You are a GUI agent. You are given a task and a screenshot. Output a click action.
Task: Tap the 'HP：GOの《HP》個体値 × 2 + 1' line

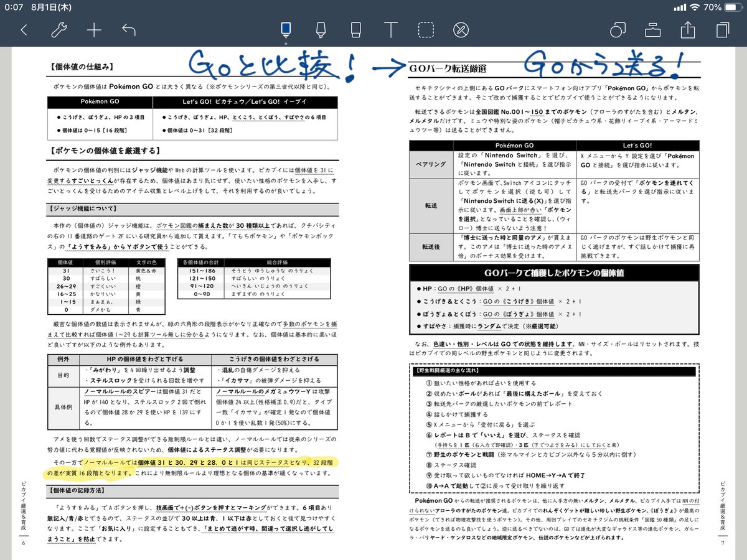click(498, 289)
